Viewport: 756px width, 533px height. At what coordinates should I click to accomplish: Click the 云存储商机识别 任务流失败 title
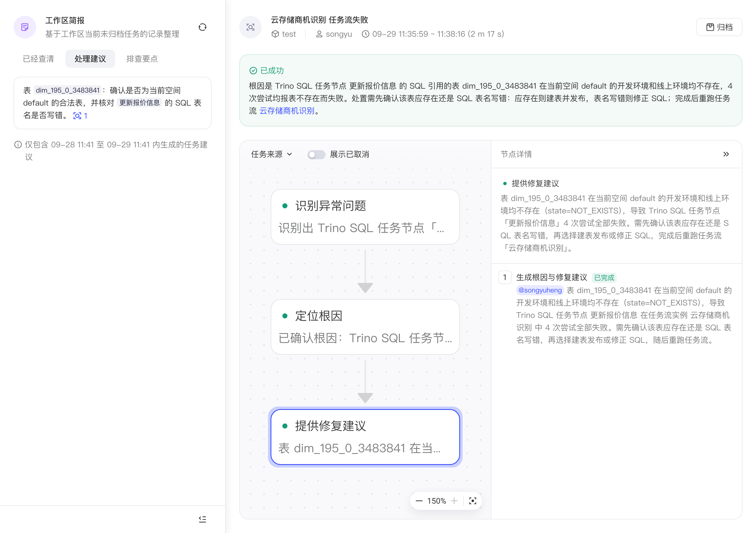319,20
